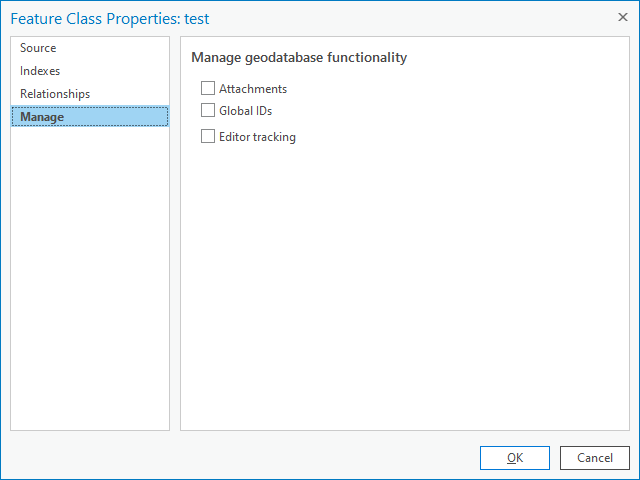Click the Attachments label text
Viewport: 640px width, 480px height.
pyautogui.click(x=253, y=89)
